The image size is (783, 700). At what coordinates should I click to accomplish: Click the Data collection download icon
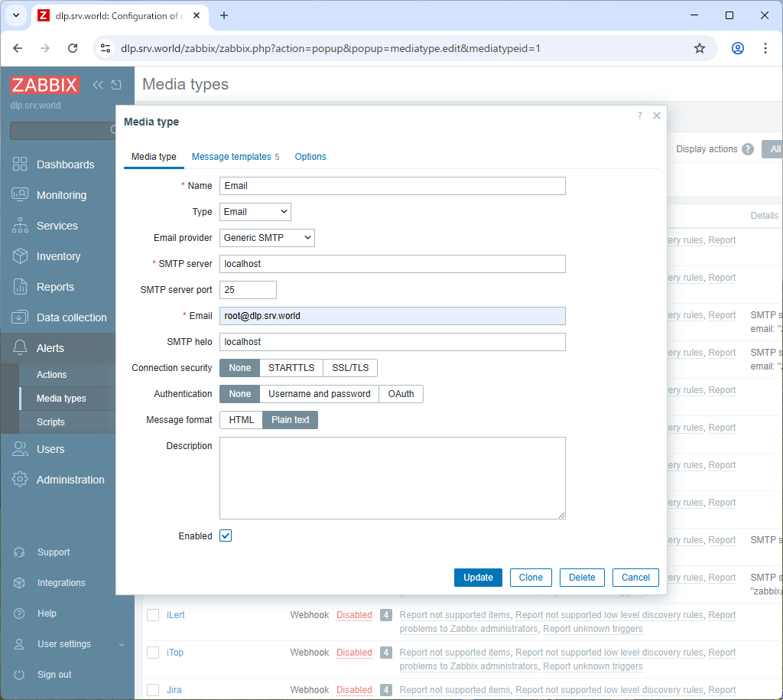coord(20,317)
